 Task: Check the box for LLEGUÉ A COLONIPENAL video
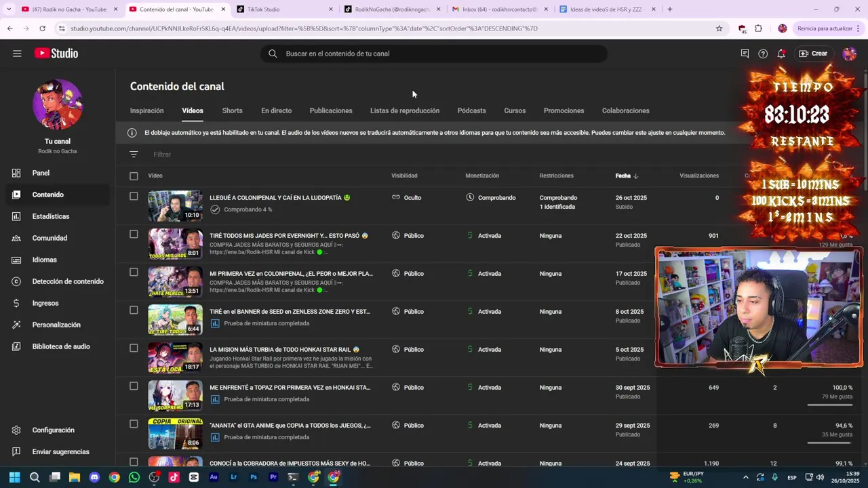coord(134,197)
